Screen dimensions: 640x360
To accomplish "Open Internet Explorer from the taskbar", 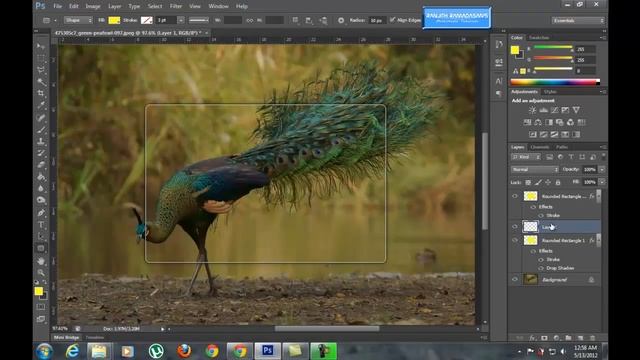I will pos(73,351).
